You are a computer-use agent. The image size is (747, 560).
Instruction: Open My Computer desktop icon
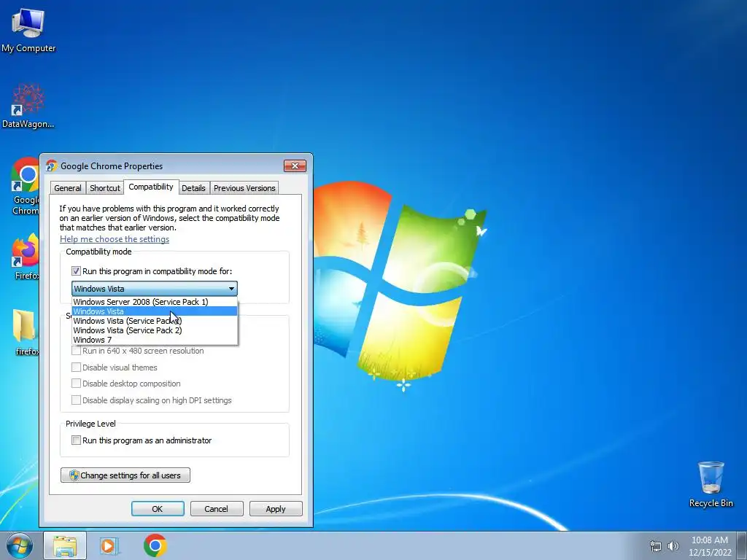[28, 30]
